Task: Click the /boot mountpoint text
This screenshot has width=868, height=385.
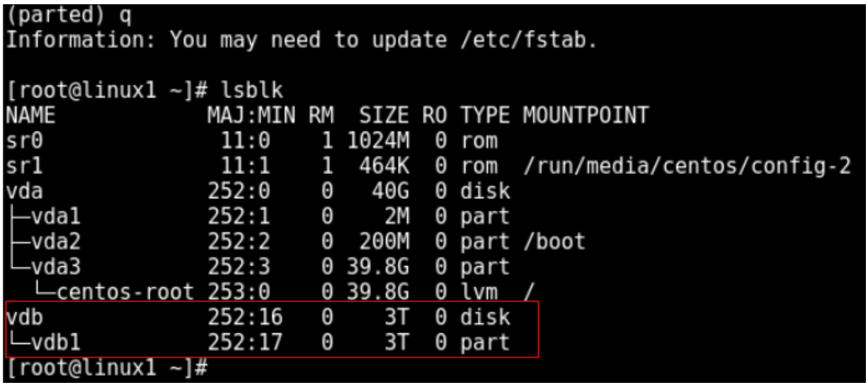Action: coord(554,241)
